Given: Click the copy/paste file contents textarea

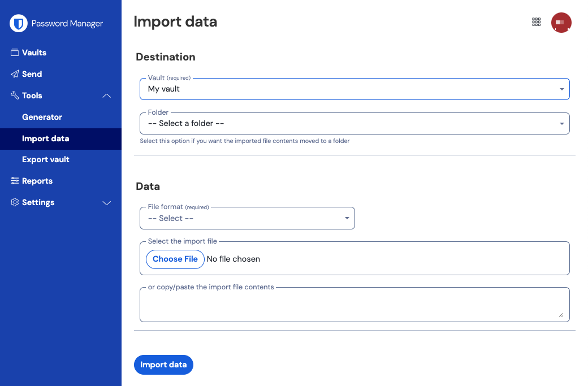Looking at the screenshot, I should [354, 304].
